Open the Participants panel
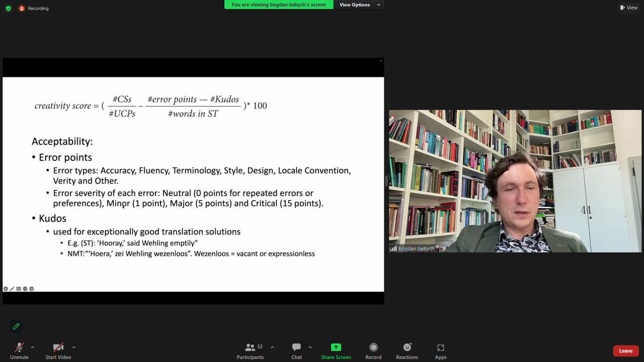Screen dimensions: 644x362 250,350
